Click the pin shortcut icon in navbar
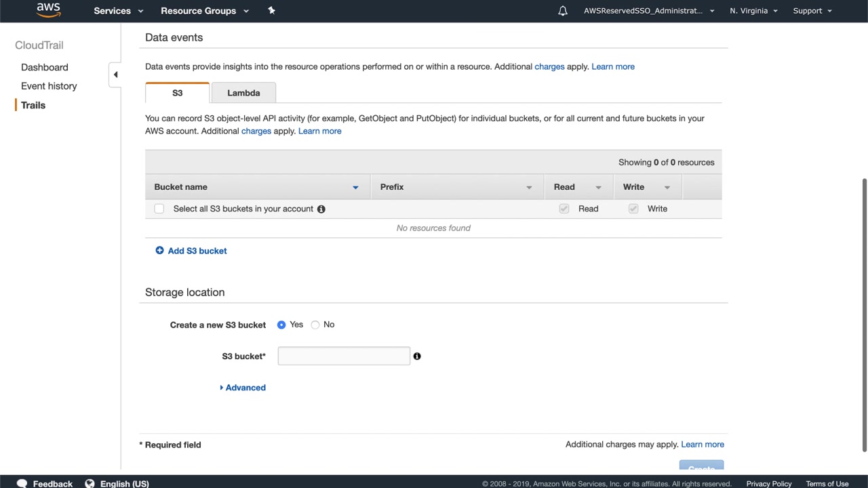Screen dimensions: 868x488 (x=271, y=10)
